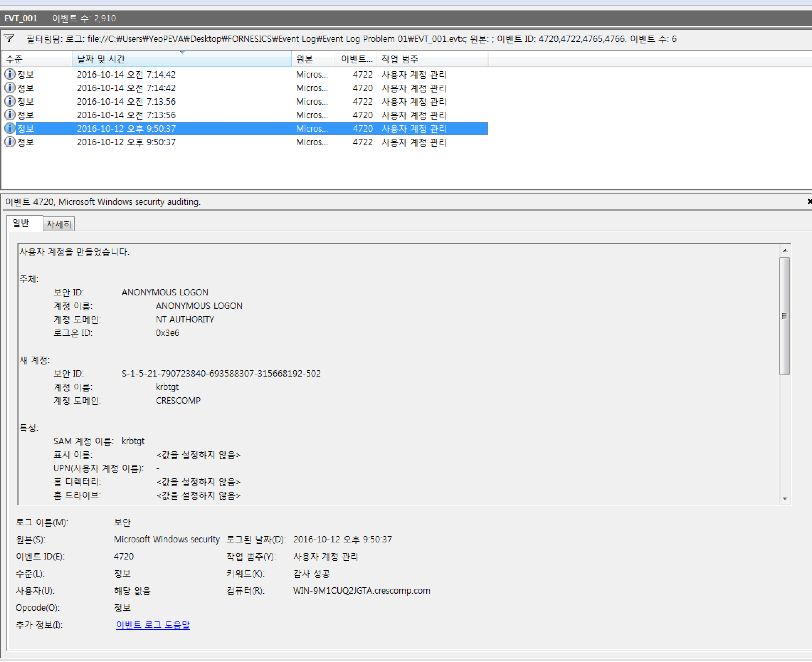
Task: Switch to the 자세히 details tab
Action: [x=59, y=224]
